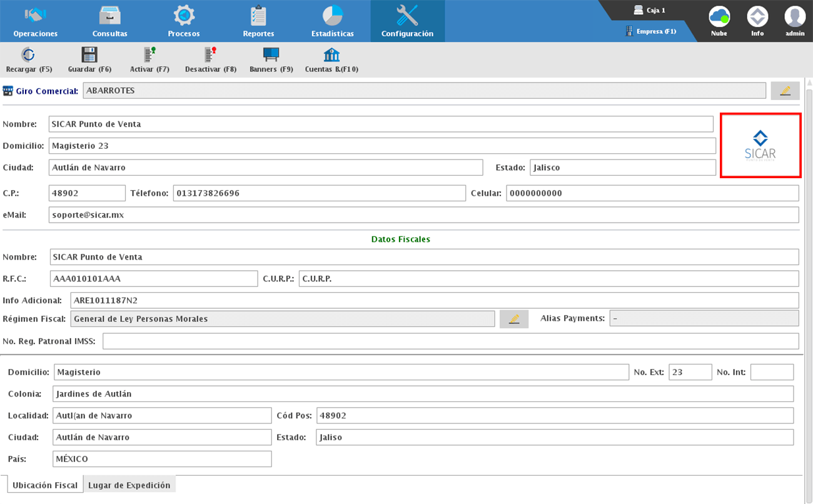Click the Info icon in header
Viewport: 813px width, 504px height.
757,17
